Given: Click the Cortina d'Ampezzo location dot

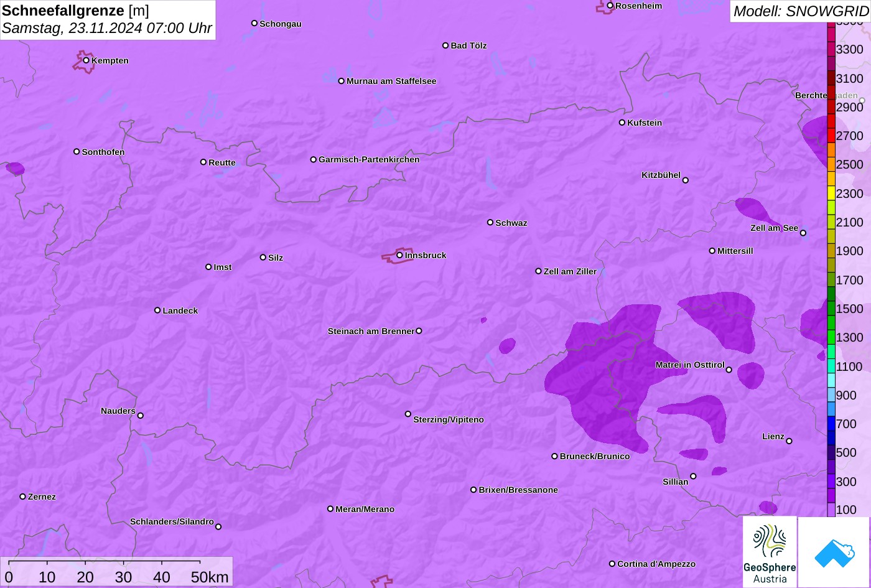Looking at the screenshot, I should [x=612, y=564].
